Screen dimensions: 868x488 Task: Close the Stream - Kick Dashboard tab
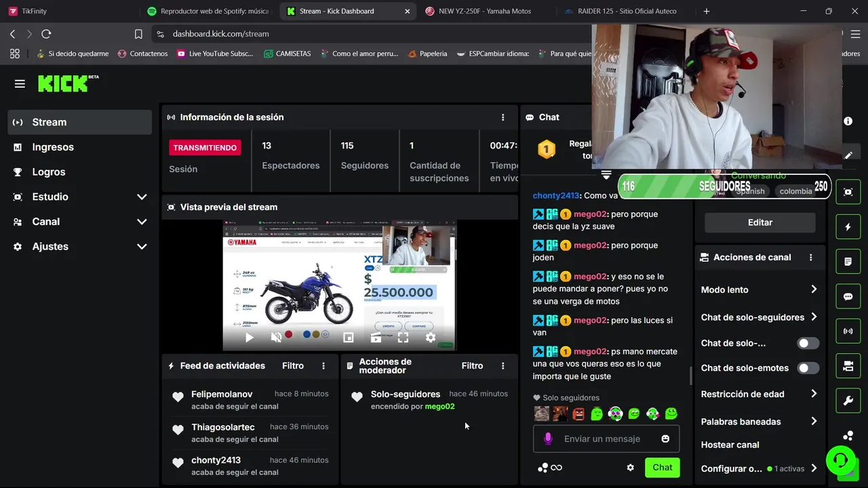pyautogui.click(x=407, y=12)
